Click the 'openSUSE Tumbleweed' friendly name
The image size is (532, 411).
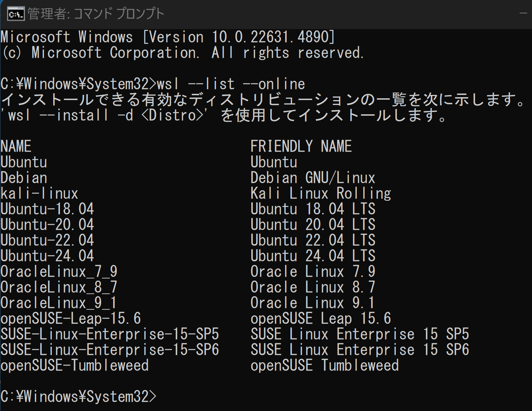coord(325,365)
